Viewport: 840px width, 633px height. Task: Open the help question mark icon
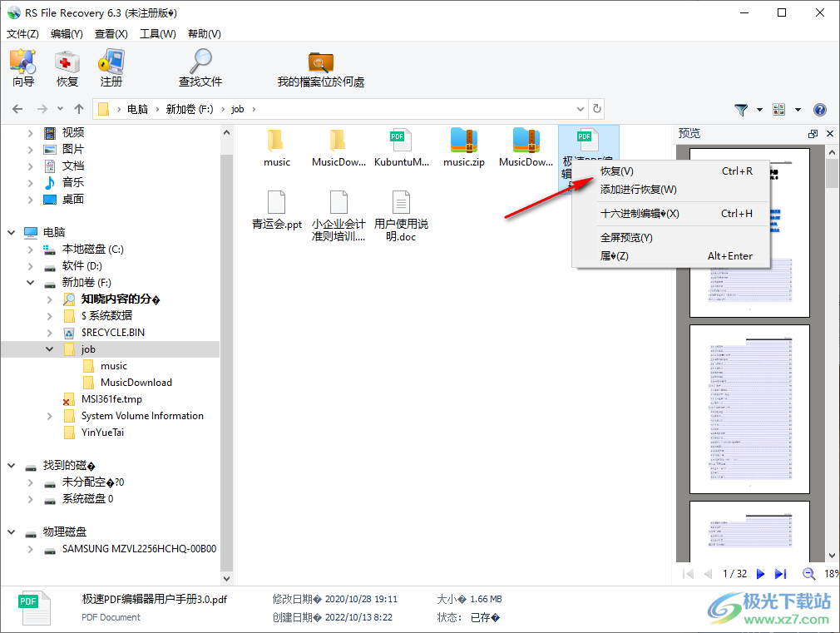click(820, 109)
